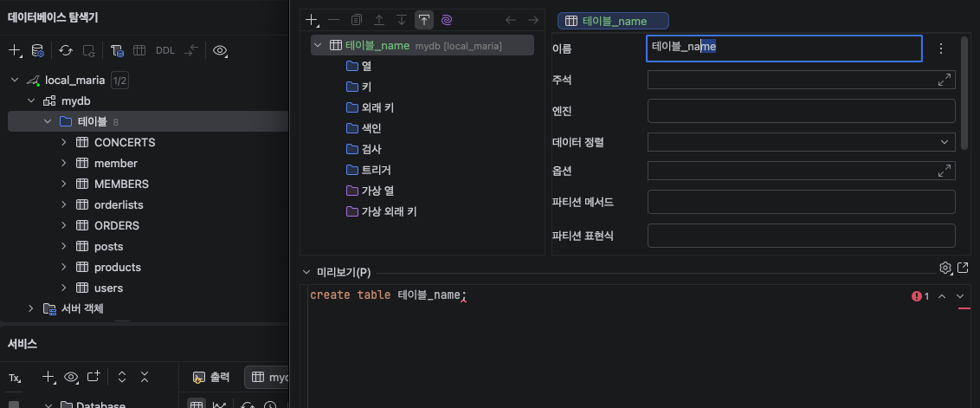Collapse the 테이블 folder in explorer
The height and width of the screenshot is (408, 980).
click(48, 121)
